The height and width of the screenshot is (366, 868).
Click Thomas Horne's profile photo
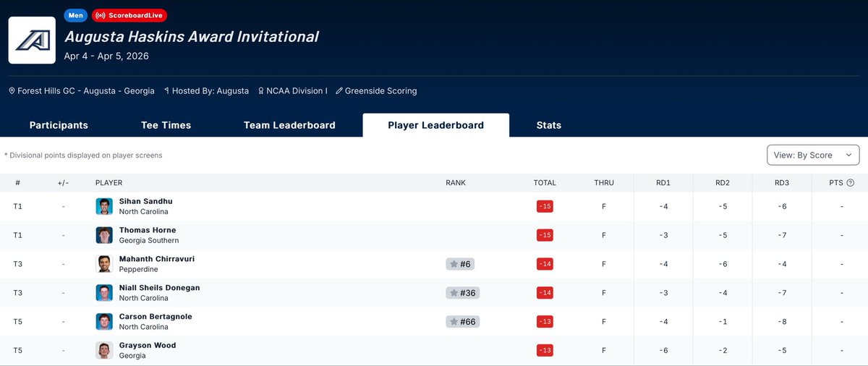104,235
